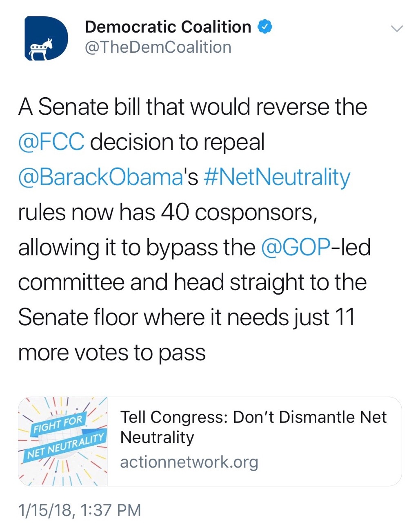Screen dimensions: 420x523
Task: Open the @FCC mention
Action: (x=51, y=142)
